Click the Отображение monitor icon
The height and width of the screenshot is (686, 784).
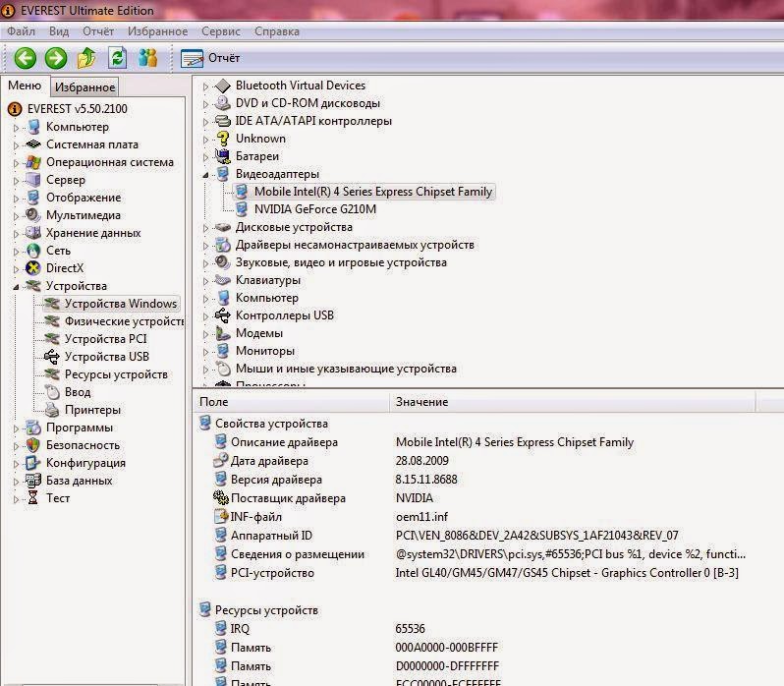[33, 198]
